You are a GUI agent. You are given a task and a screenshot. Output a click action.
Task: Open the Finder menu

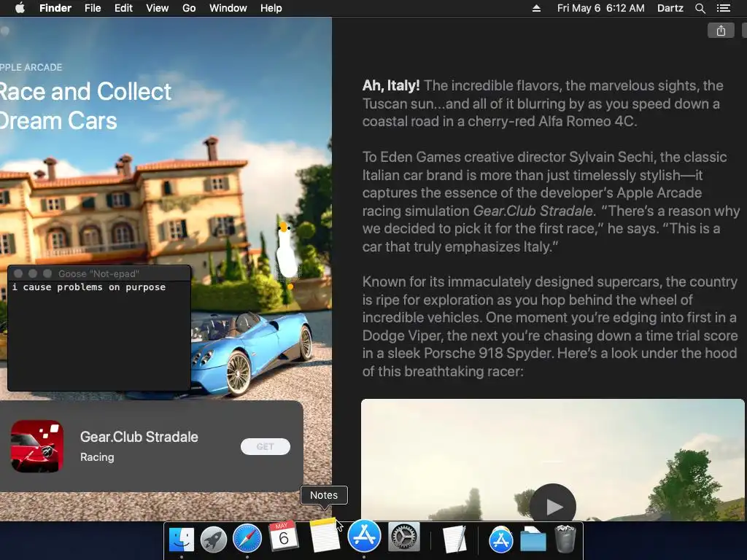click(x=55, y=8)
